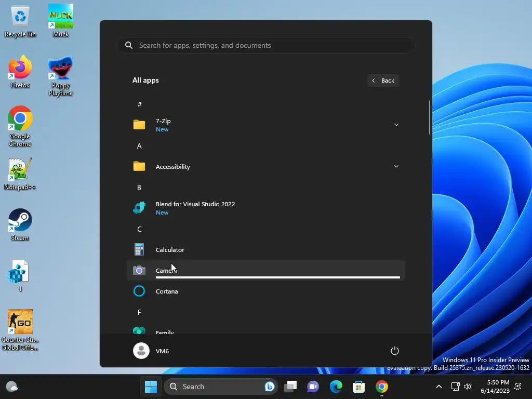Open the power options button
Screen dimensions: 532x399
coord(395,351)
